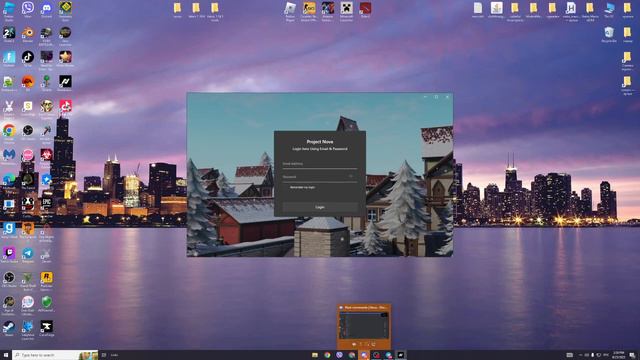Open the This PC desktop icon

click(x=609, y=9)
